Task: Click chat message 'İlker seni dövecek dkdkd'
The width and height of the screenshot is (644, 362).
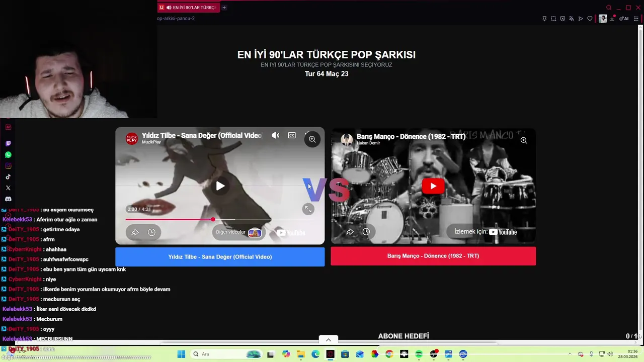Action: click(x=66, y=309)
